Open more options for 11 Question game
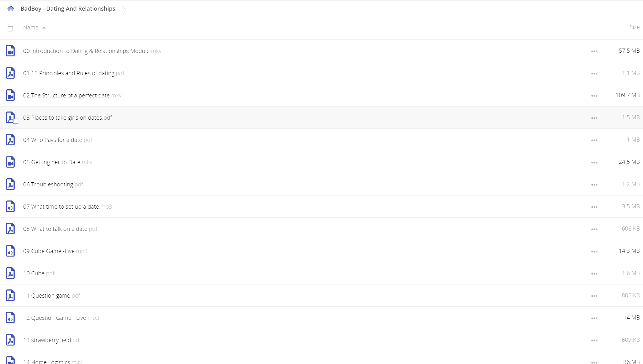Image resolution: width=643 pixels, height=364 pixels. (594, 296)
